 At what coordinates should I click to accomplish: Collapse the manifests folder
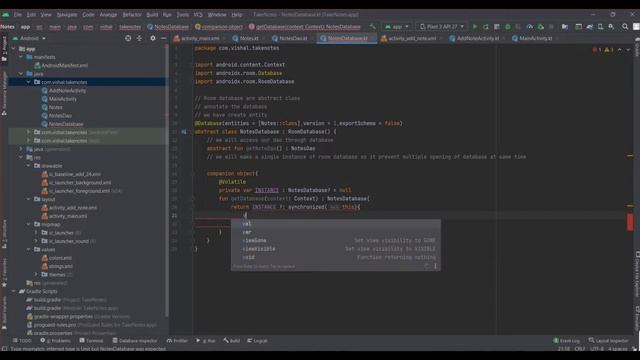click(21, 57)
